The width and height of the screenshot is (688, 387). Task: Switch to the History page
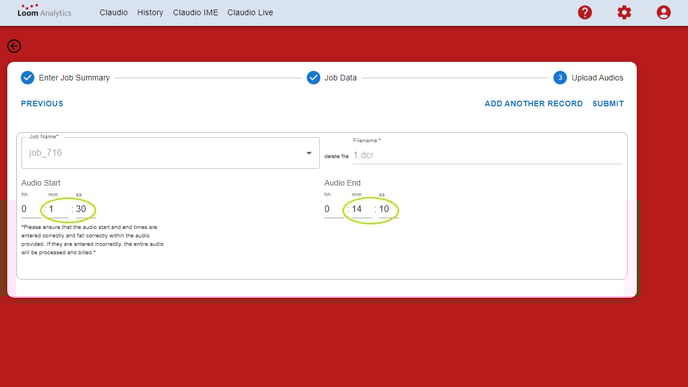coord(150,12)
